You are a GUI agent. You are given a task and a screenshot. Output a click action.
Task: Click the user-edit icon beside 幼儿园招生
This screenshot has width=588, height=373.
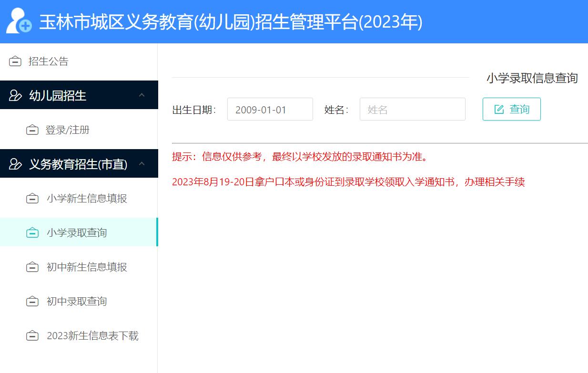point(15,96)
